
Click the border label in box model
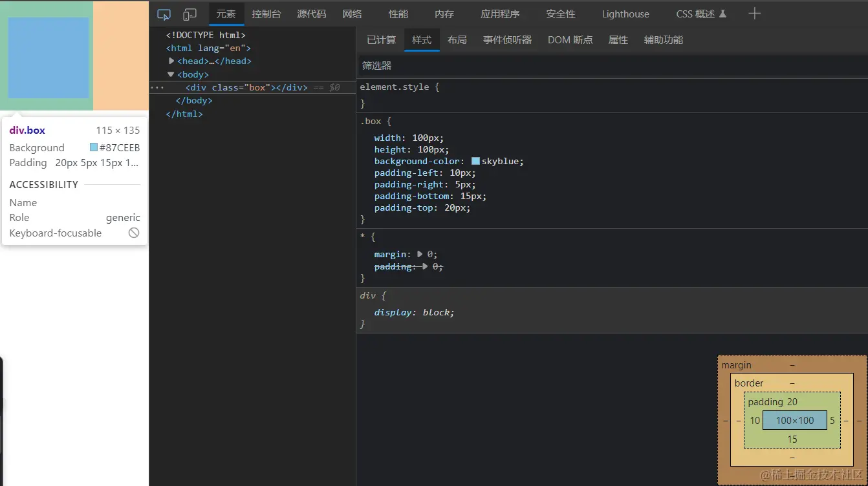point(749,383)
